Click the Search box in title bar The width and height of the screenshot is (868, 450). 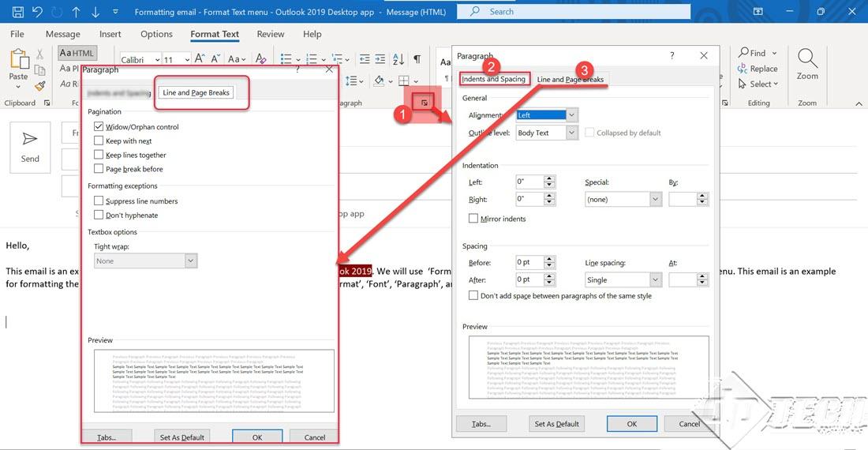(574, 12)
